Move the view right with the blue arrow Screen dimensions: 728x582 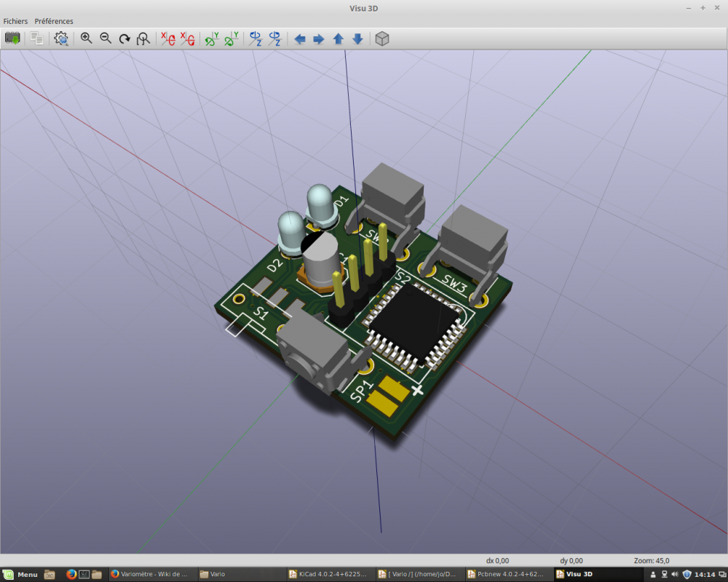coord(319,39)
